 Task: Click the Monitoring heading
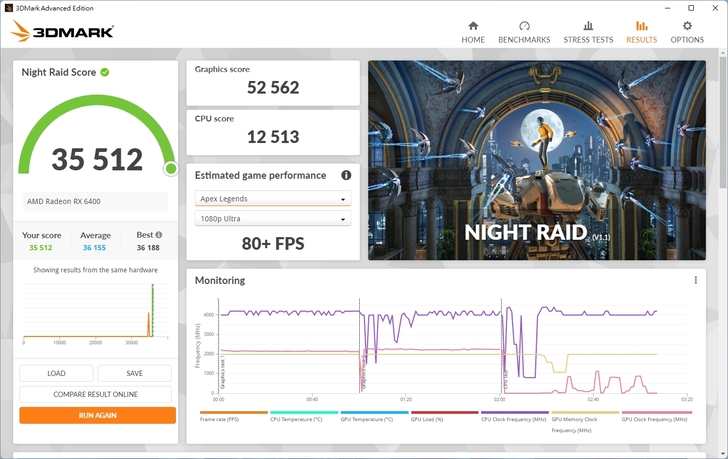(x=220, y=280)
